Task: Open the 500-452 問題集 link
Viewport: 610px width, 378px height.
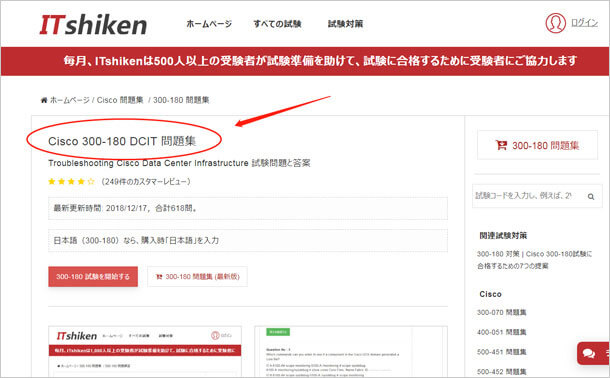Action: click(x=501, y=371)
